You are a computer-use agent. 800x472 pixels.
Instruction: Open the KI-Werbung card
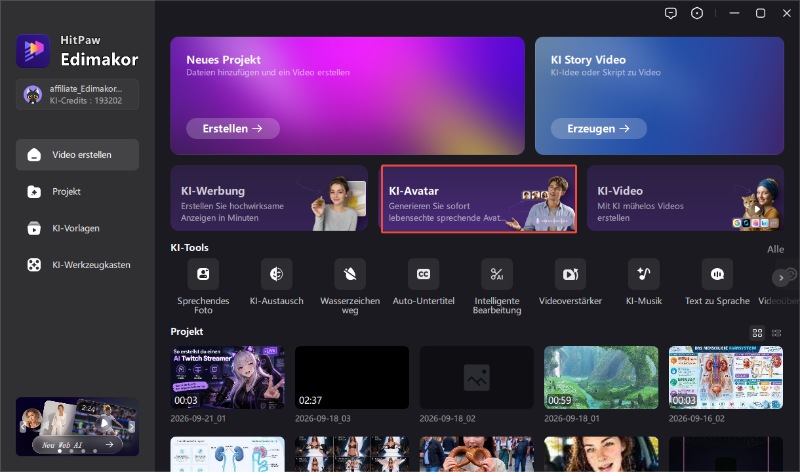point(269,198)
